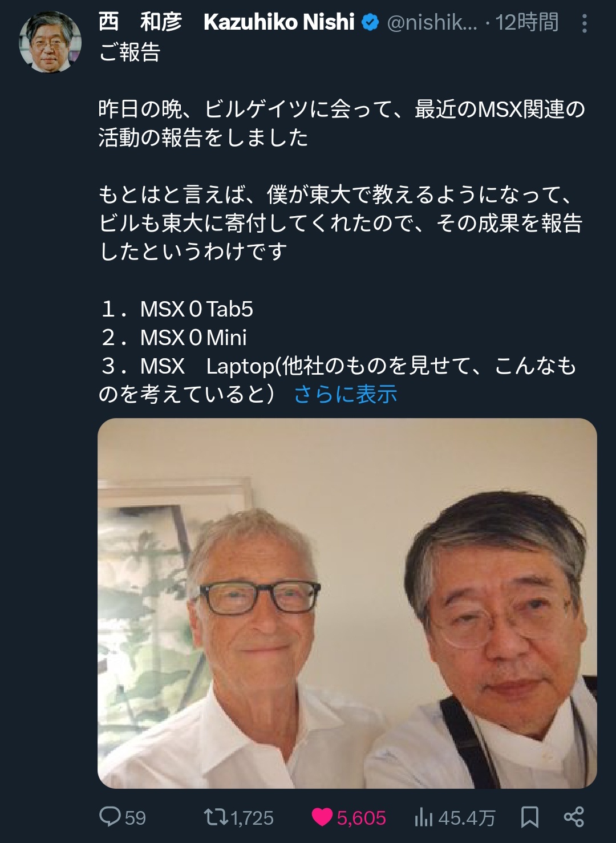Tap the reply speech bubble icon
Image resolution: width=616 pixels, height=843 pixels.
coord(110,817)
